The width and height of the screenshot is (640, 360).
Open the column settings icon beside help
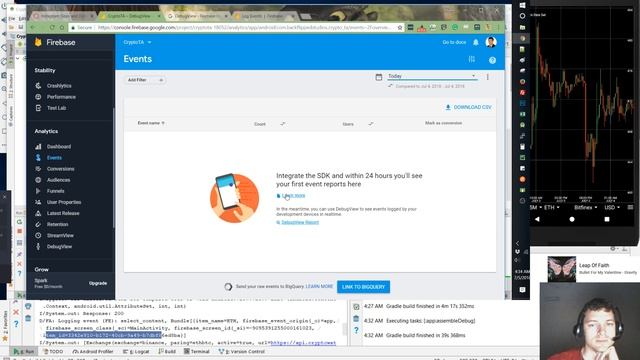(x=472, y=59)
